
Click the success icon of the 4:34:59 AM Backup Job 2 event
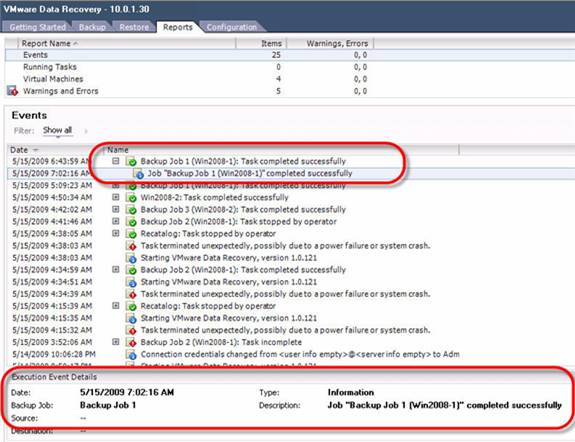(x=131, y=270)
